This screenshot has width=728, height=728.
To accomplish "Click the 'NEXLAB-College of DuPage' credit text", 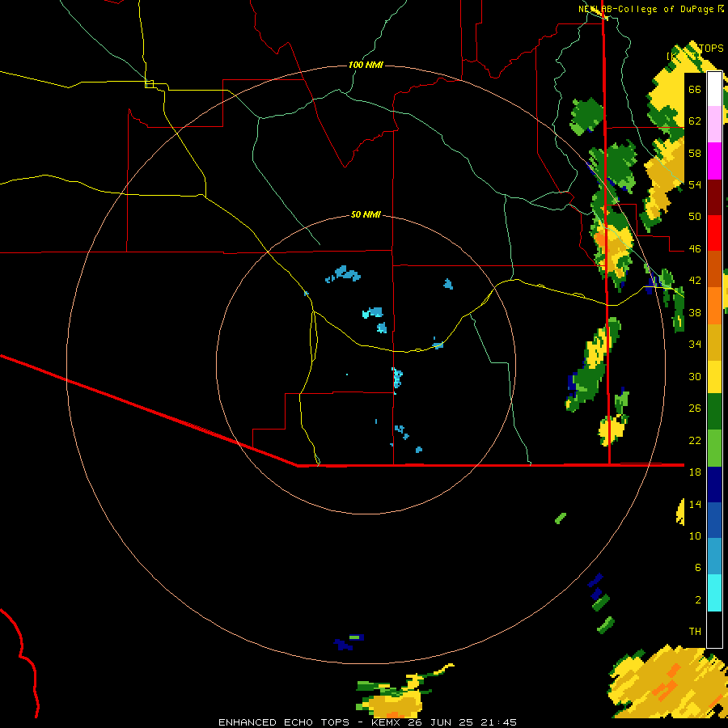I will 645,9.
